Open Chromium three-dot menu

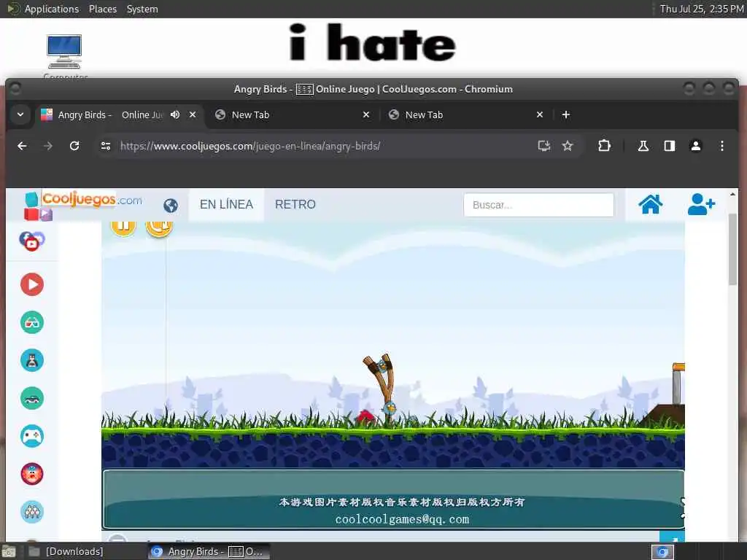[721, 146]
